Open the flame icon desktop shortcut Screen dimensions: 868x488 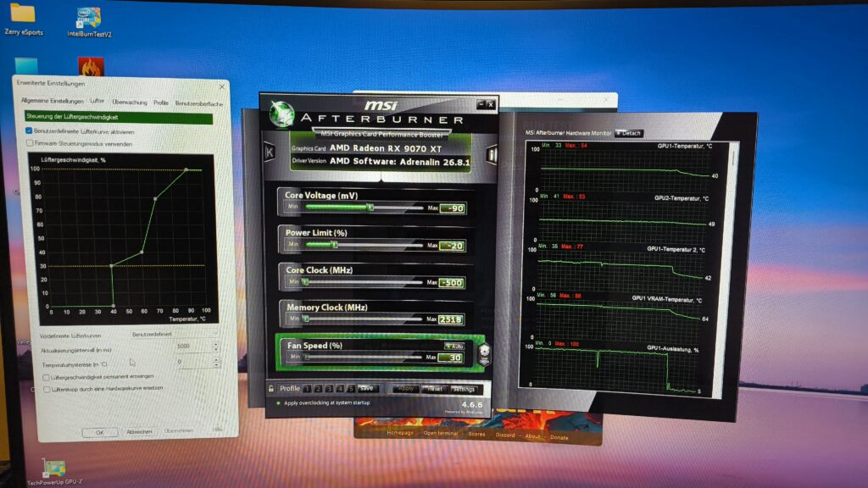tap(91, 67)
